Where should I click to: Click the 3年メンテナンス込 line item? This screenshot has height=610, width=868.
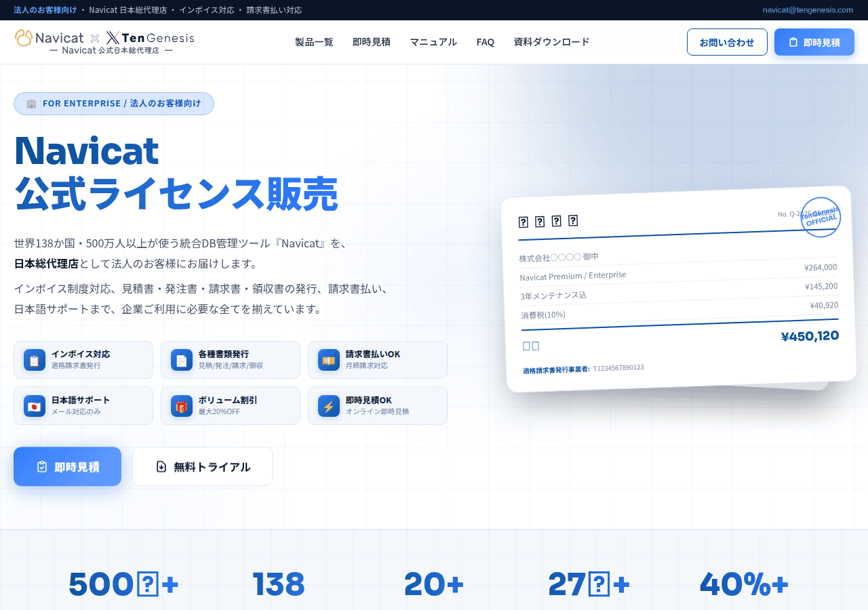click(x=553, y=296)
